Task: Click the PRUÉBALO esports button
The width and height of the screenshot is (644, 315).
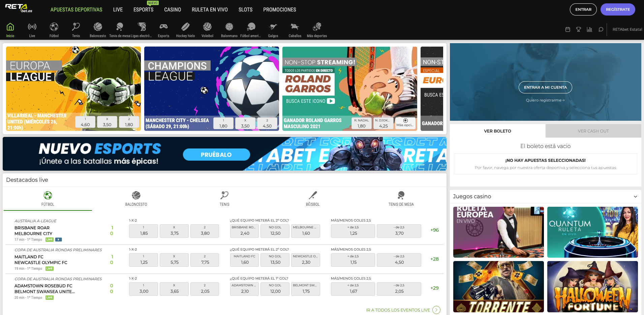Action: [x=216, y=154]
